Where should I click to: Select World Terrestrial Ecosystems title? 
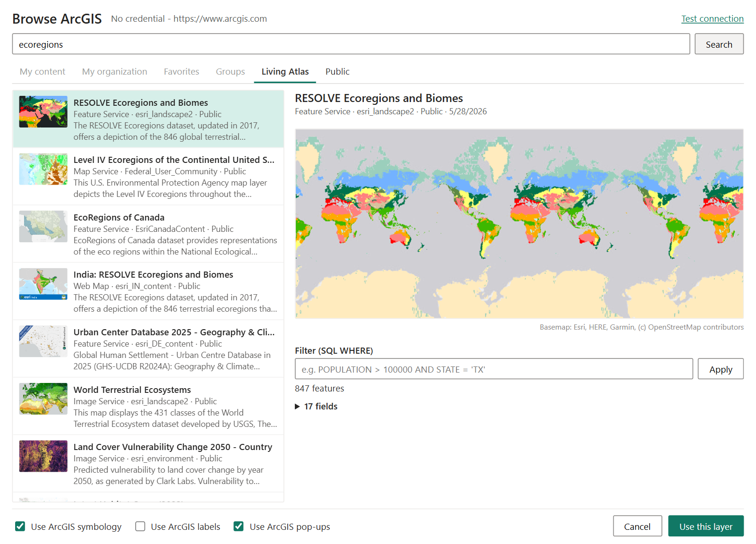pyautogui.click(x=132, y=390)
